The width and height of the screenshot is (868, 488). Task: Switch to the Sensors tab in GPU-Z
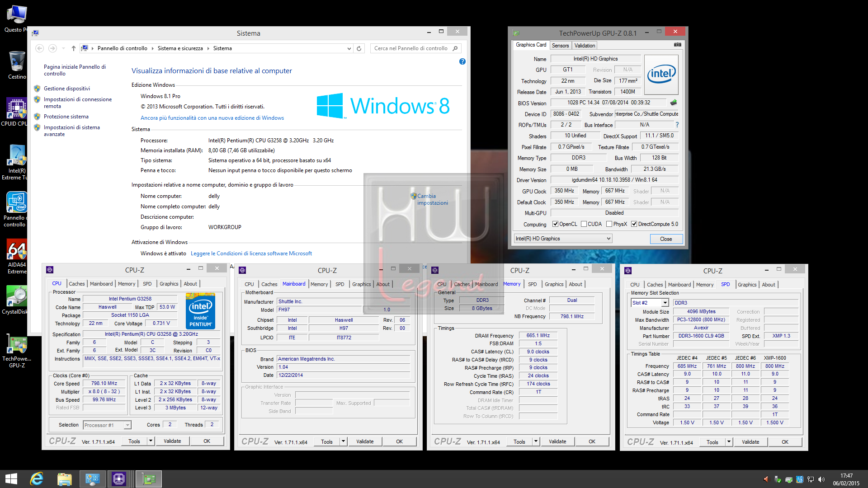click(x=560, y=46)
